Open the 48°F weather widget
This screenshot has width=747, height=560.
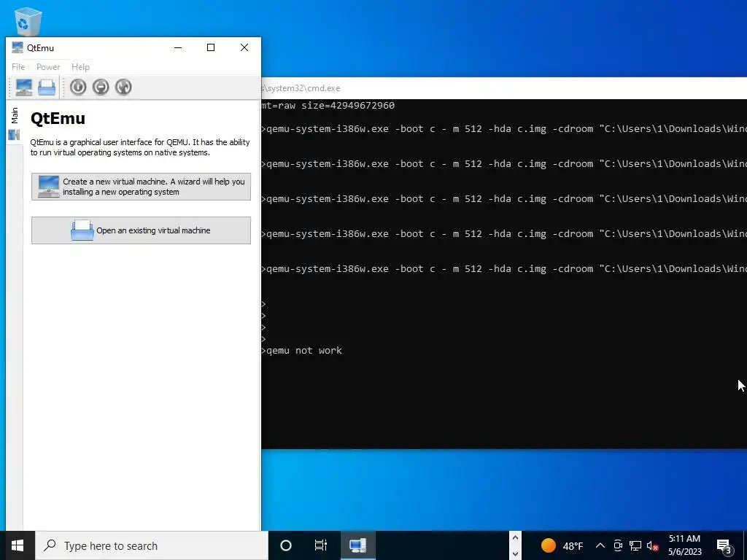pos(562,545)
